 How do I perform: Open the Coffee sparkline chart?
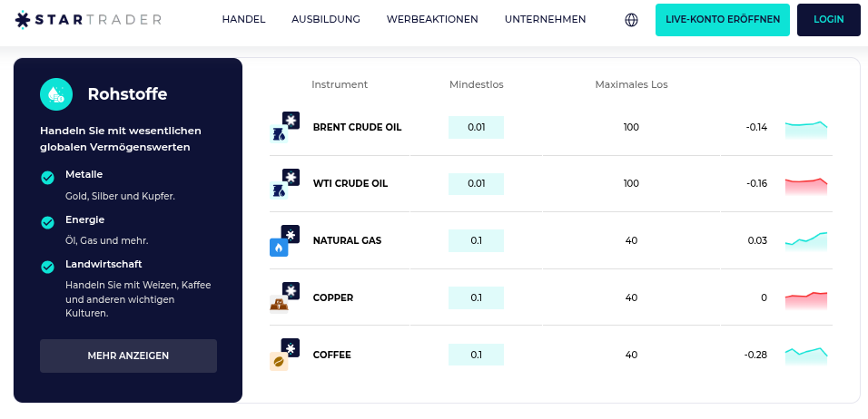click(806, 356)
